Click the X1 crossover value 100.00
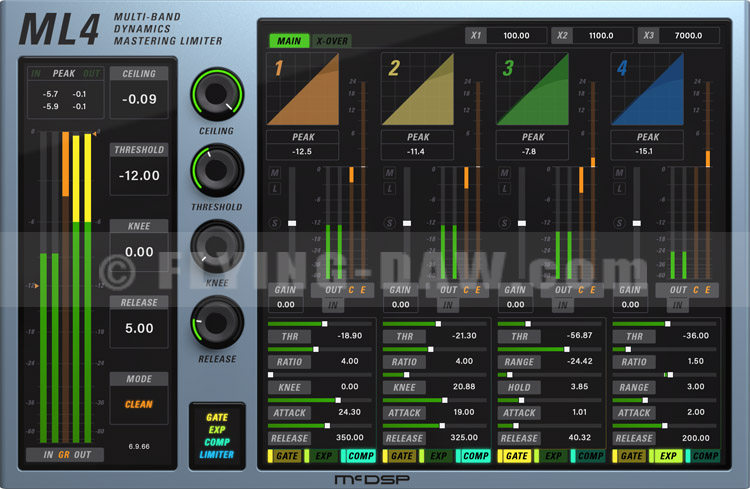The image size is (750, 489). click(x=516, y=35)
